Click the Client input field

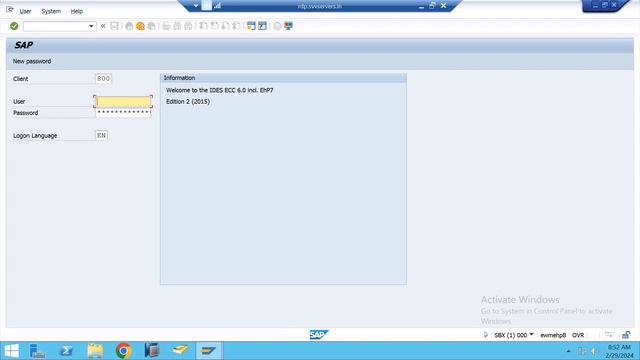[x=103, y=79]
